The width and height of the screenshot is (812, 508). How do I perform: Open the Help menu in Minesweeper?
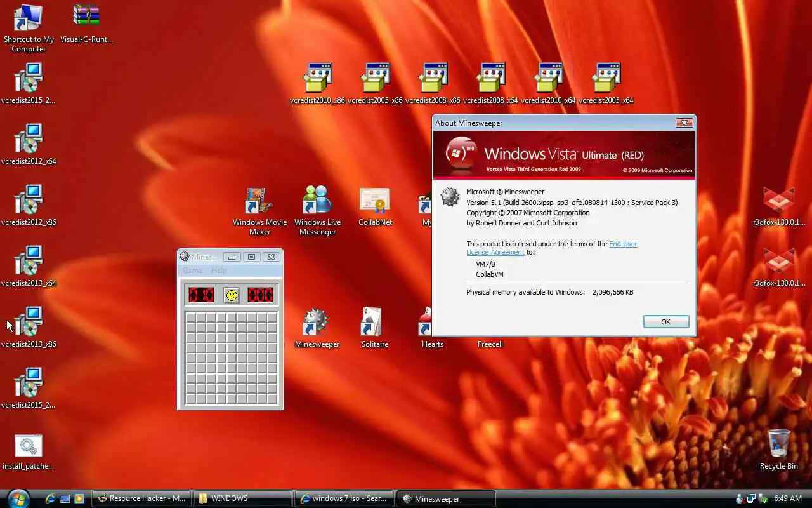point(219,271)
